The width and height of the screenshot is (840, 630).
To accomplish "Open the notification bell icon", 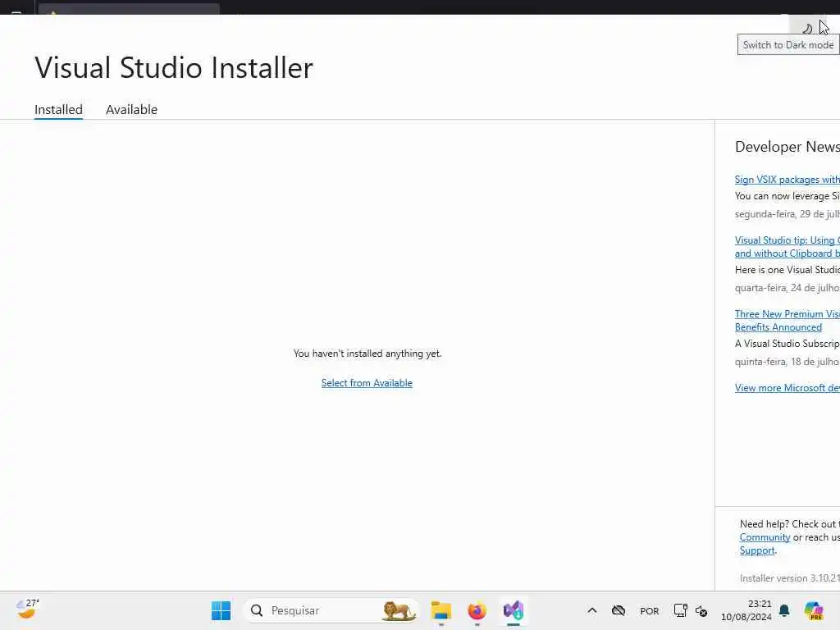I will coord(784,610).
